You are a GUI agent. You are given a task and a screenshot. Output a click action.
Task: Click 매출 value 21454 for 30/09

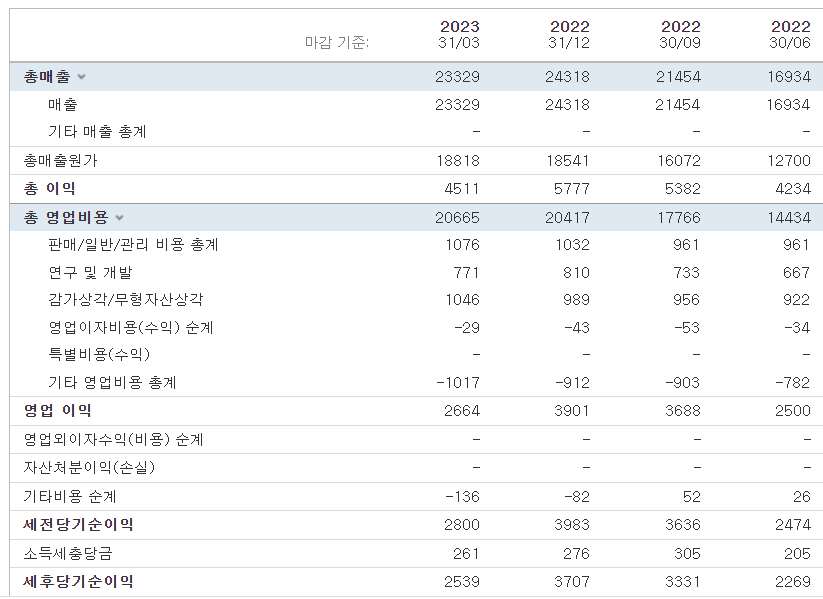678,105
